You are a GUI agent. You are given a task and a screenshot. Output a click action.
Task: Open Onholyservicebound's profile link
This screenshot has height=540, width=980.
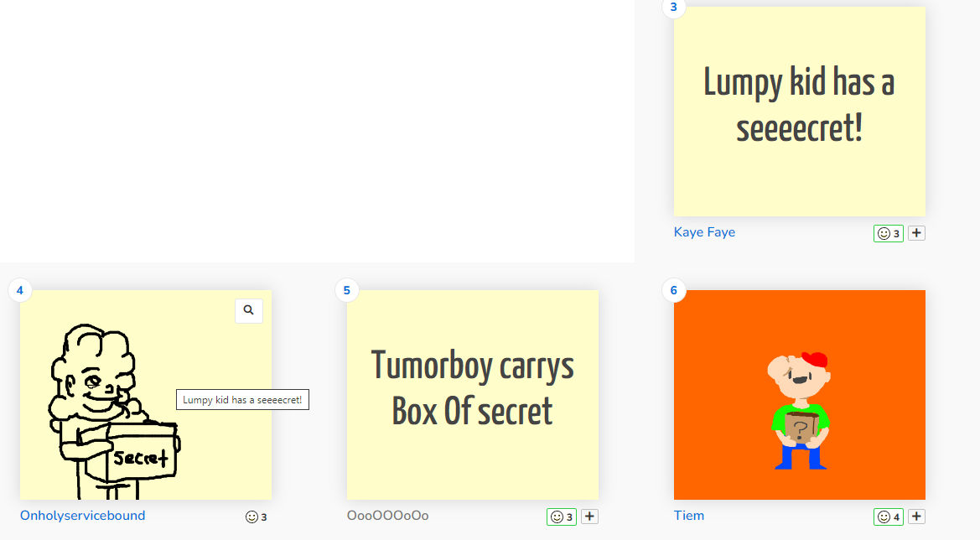click(x=82, y=516)
